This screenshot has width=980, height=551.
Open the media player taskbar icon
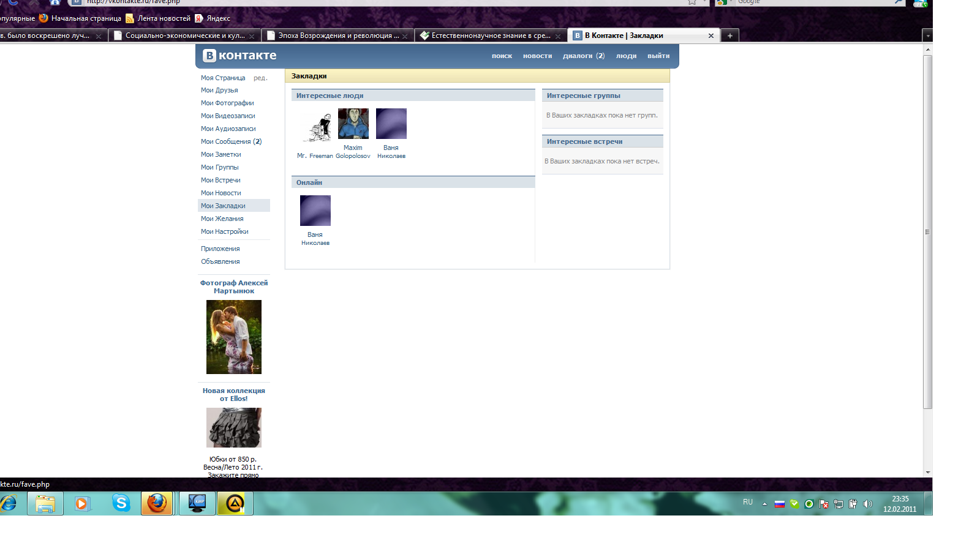point(82,503)
